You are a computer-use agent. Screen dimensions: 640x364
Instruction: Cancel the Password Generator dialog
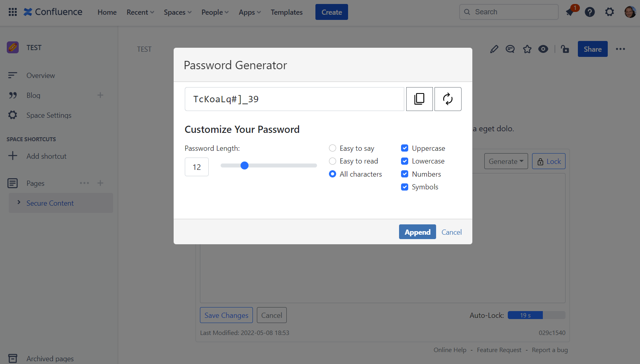(451, 232)
